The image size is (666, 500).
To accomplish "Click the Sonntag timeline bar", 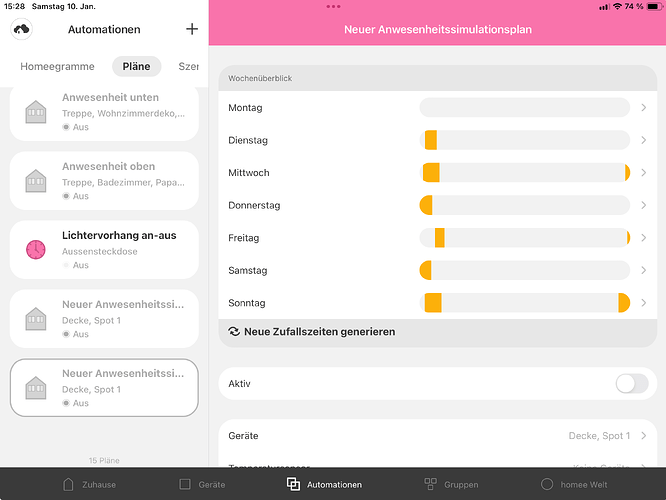I will click(x=524, y=303).
